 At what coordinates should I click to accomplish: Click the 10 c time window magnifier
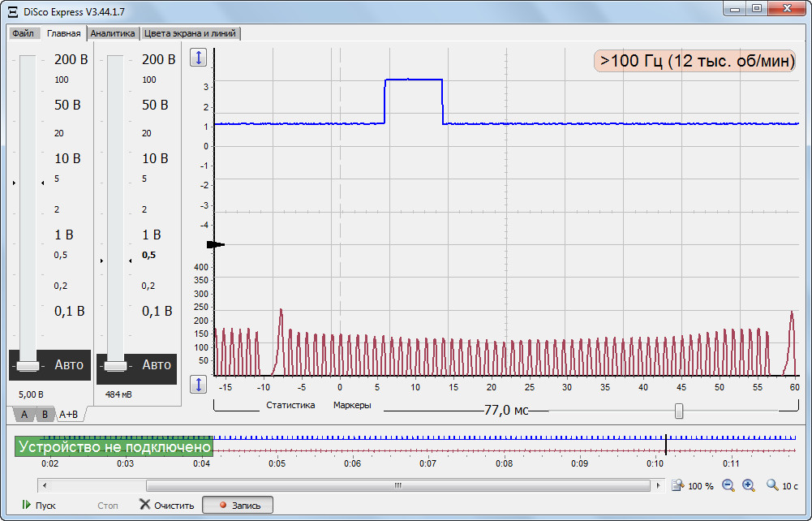coord(772,485)
